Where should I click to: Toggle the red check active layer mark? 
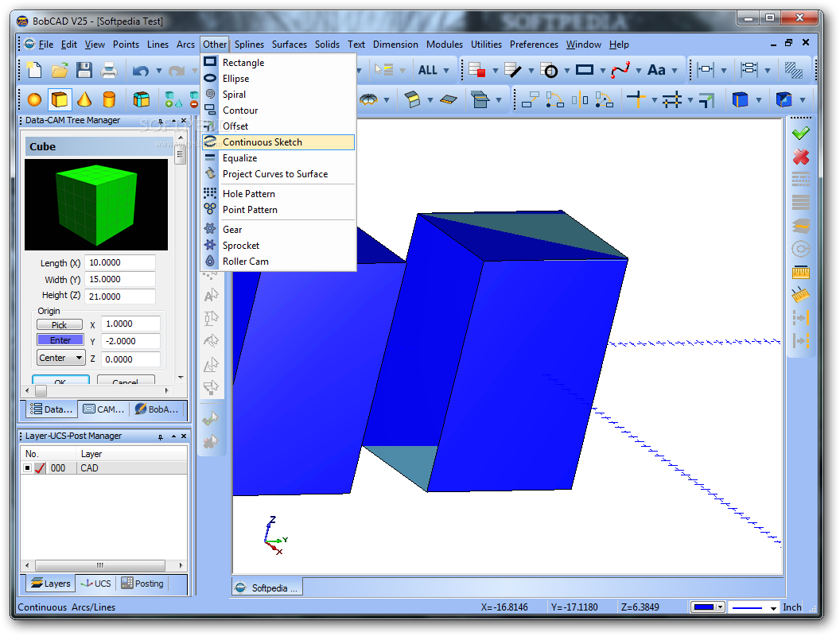[x=40, y=468]
